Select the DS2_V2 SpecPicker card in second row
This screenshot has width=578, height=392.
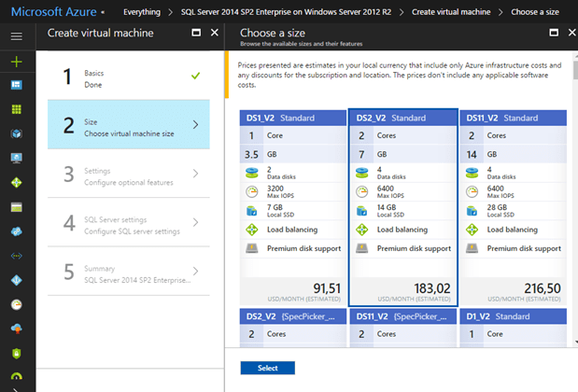click(293, 328)
